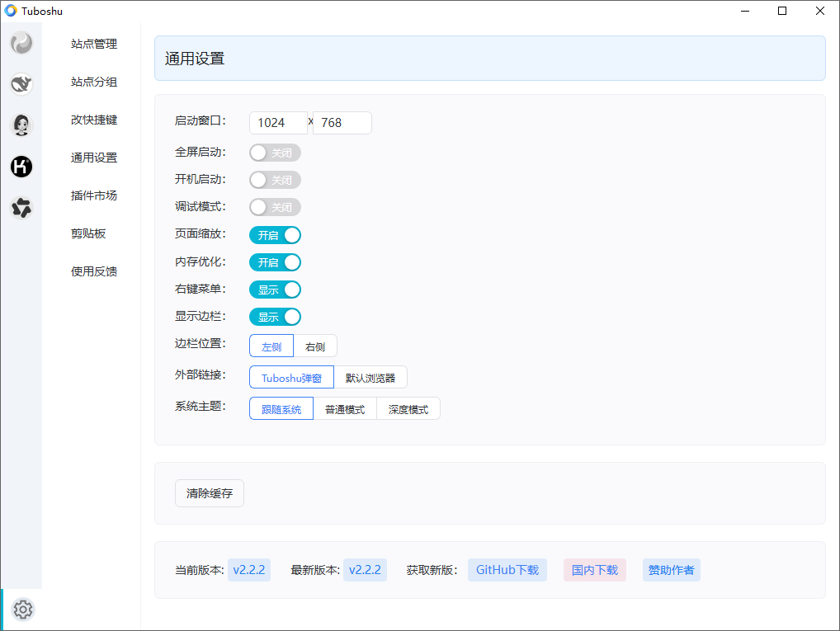Viewport: 840px width, 631px height.
Task: Choose 默认浏览器 for external links
Action: [x=370, y=378]
